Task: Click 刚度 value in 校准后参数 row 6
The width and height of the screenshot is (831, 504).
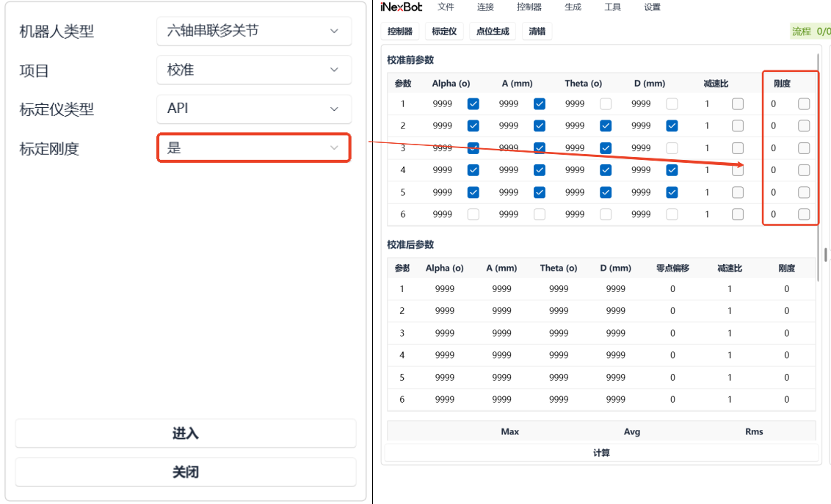Action: point(786,399)
